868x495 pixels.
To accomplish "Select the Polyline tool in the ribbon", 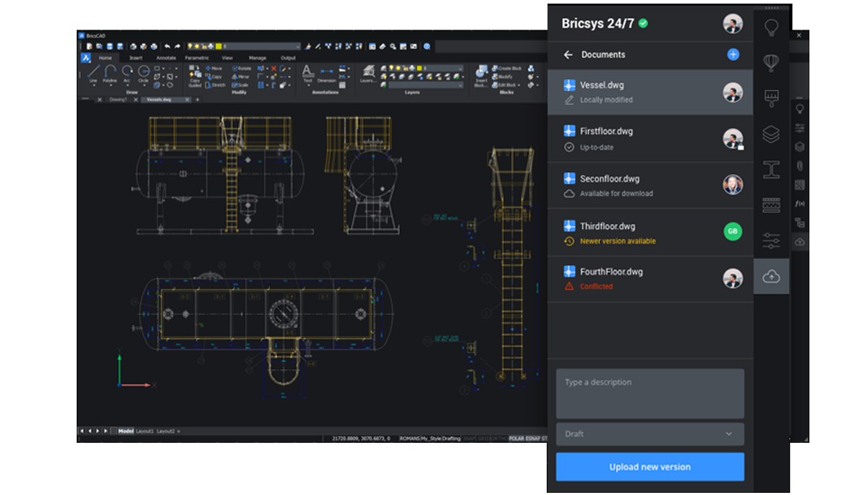I will (110, 74).
